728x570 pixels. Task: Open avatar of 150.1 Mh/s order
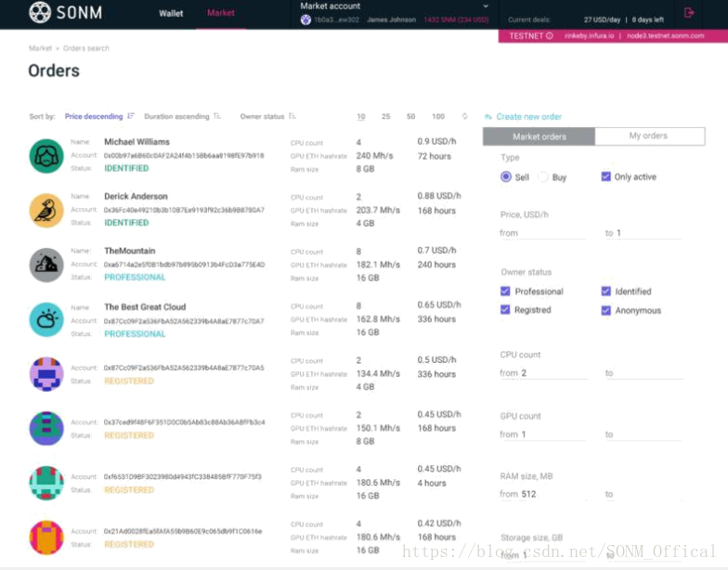coord(46,429)
